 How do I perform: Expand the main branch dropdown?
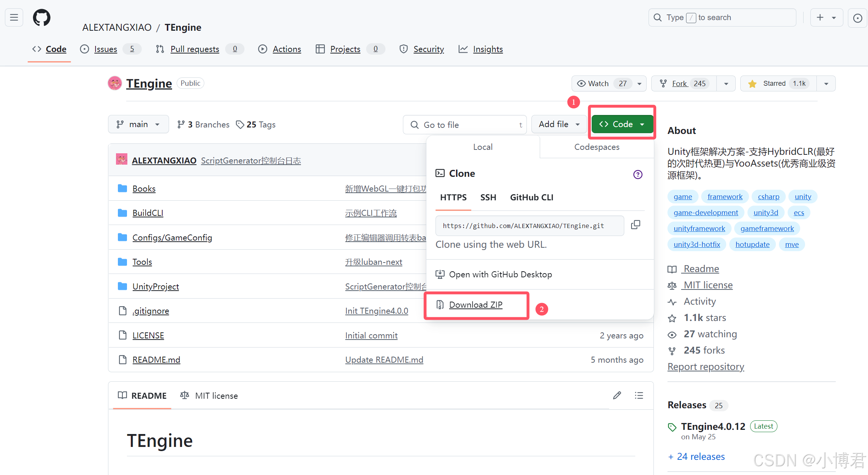coord(138,124)
